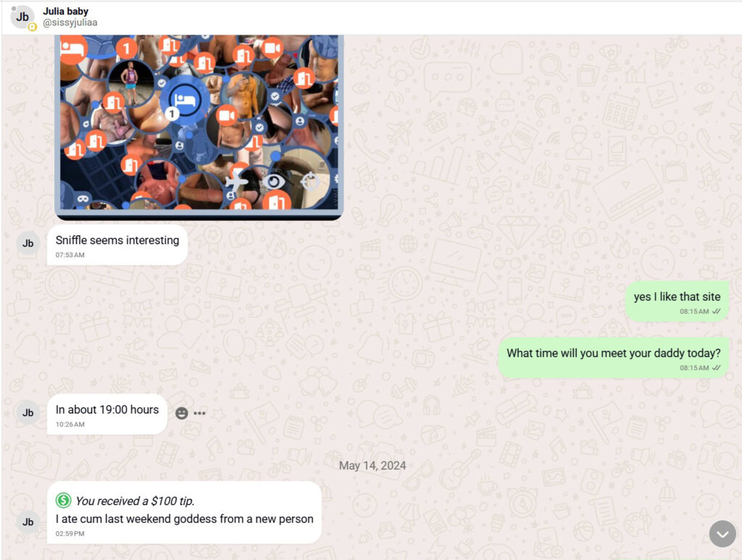The width and height of the screenshot is (742, 560).
Task: Click the Jb avatar in the chat header
Action: 22,17
